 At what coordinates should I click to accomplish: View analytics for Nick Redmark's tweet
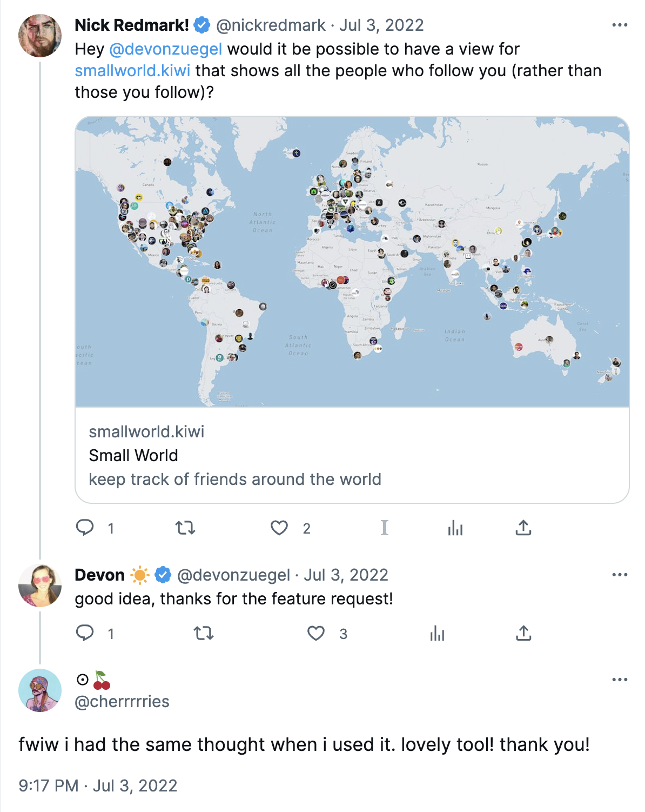click(456, 528)
